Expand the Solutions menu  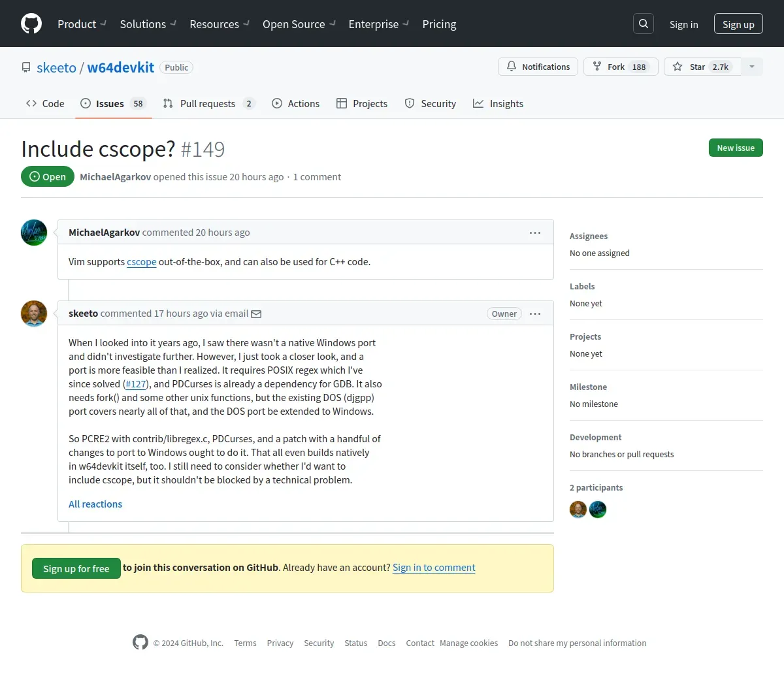tap(148, 24)
